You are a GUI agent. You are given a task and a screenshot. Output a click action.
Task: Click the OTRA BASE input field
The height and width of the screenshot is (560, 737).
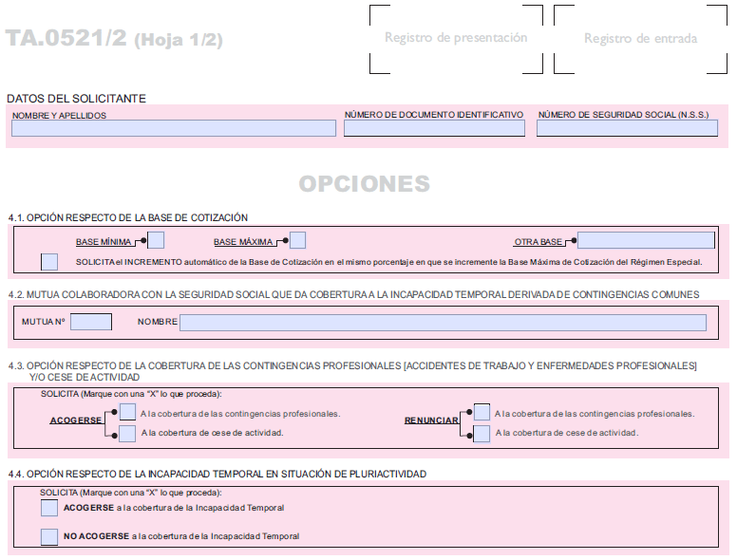[646, 241]
